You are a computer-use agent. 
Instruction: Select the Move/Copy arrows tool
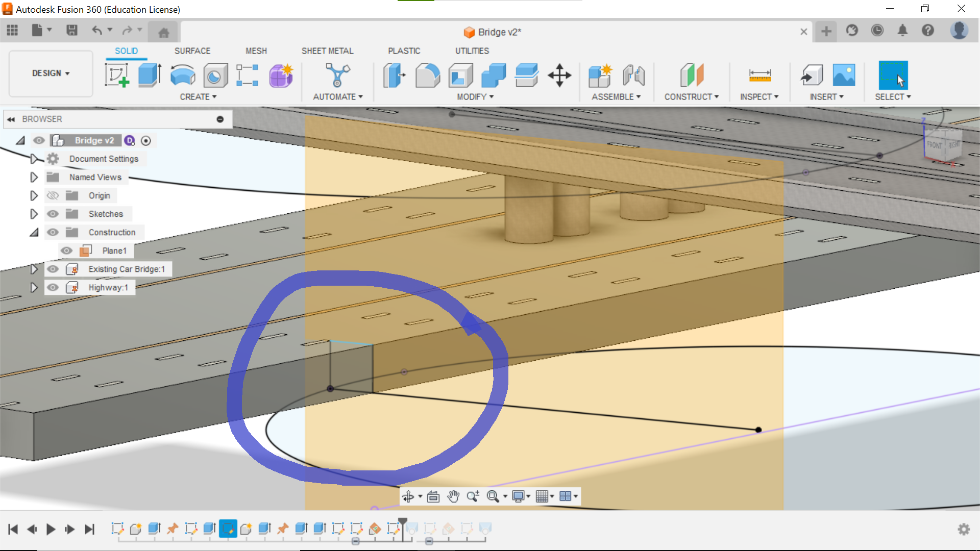pyautogui.click(x=559, y=76)
